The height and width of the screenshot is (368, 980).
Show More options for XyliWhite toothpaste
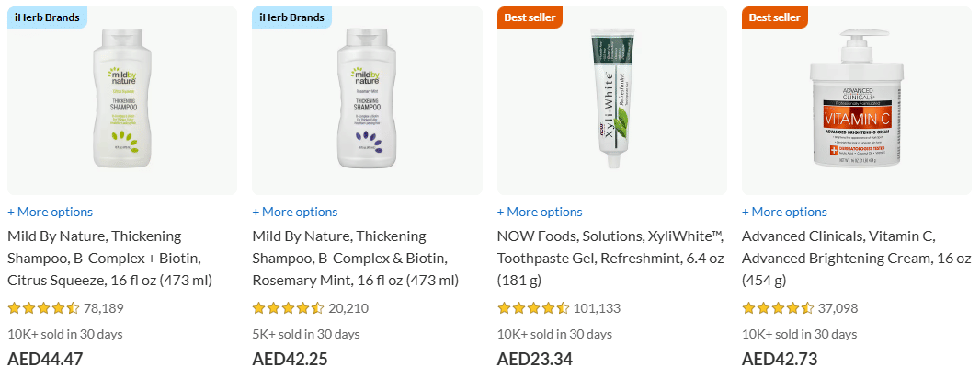coord(540,212)
